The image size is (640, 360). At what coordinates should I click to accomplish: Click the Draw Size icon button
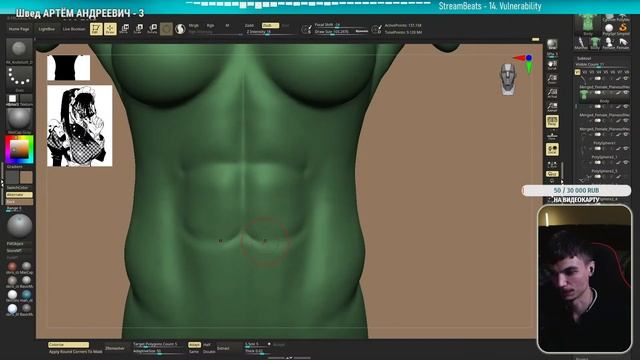[376, 29]
